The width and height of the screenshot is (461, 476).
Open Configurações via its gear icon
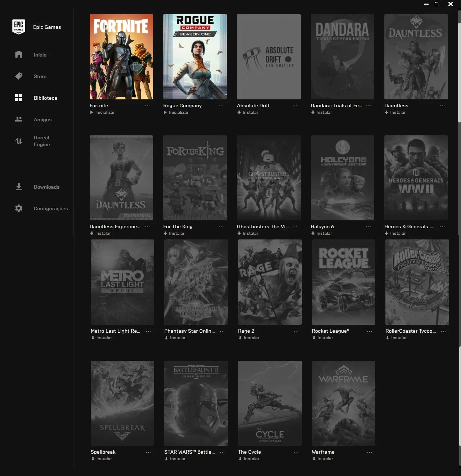(19, 208)
